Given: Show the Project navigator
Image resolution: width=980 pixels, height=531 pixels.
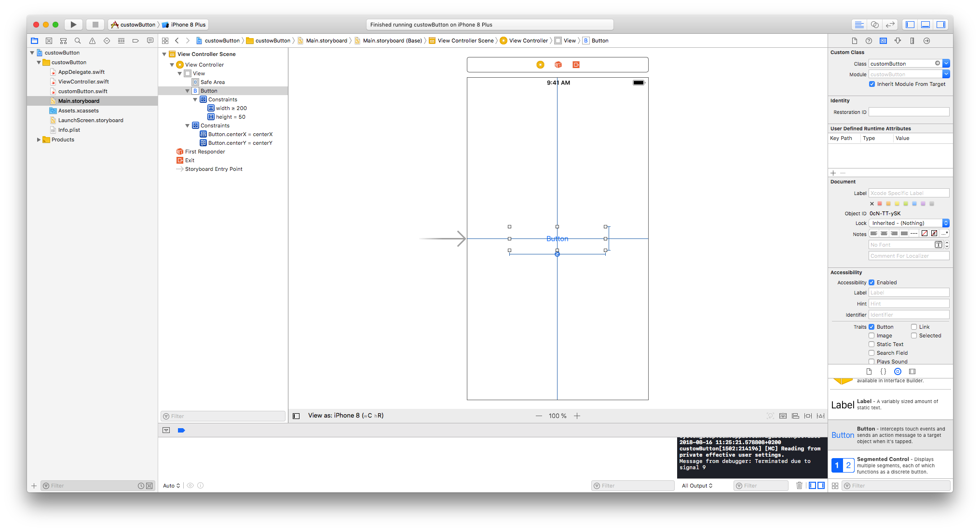Looking at the screenshot, I should [35, 41].
